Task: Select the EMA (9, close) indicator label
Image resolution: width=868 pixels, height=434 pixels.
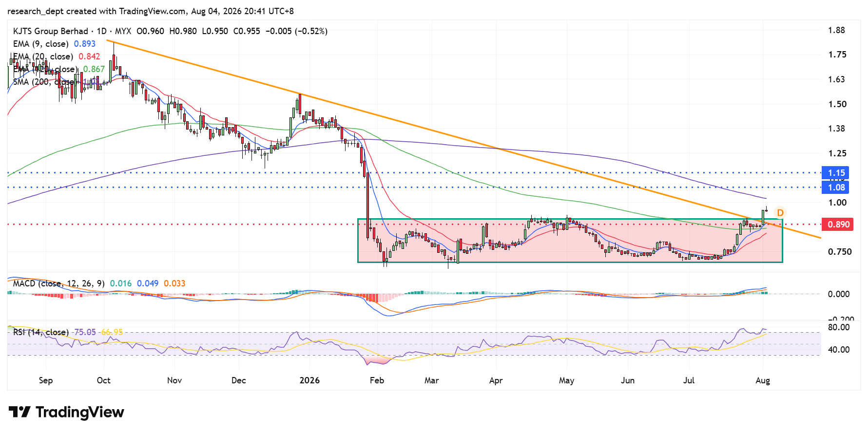Action: click(41, 44)
